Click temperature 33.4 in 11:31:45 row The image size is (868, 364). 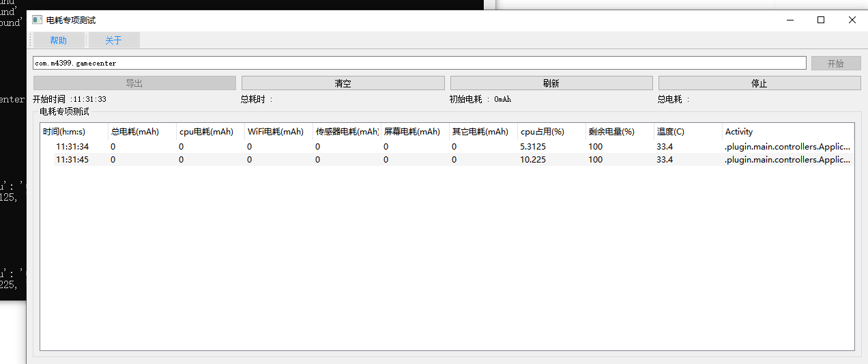click(x=665, y=160)
